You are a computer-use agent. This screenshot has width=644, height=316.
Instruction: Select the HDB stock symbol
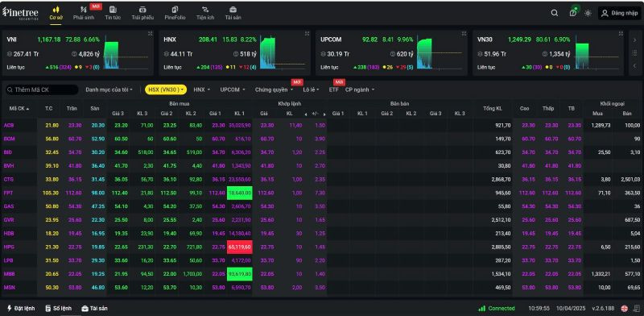click(x=9, y=233)
